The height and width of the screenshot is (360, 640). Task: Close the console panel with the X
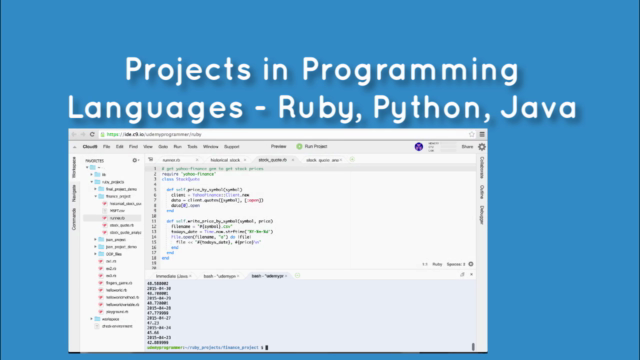pos(471,275)
